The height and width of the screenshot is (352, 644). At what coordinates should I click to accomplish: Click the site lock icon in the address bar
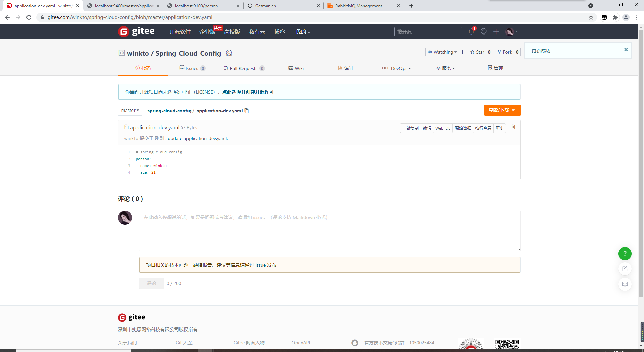42,17
